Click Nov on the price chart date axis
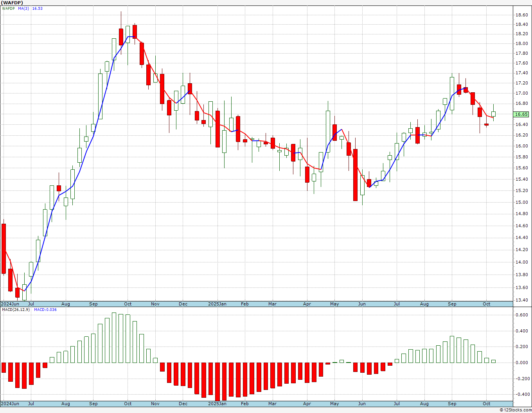The width and height of the screenshot is (532, 413). (155, 304)
